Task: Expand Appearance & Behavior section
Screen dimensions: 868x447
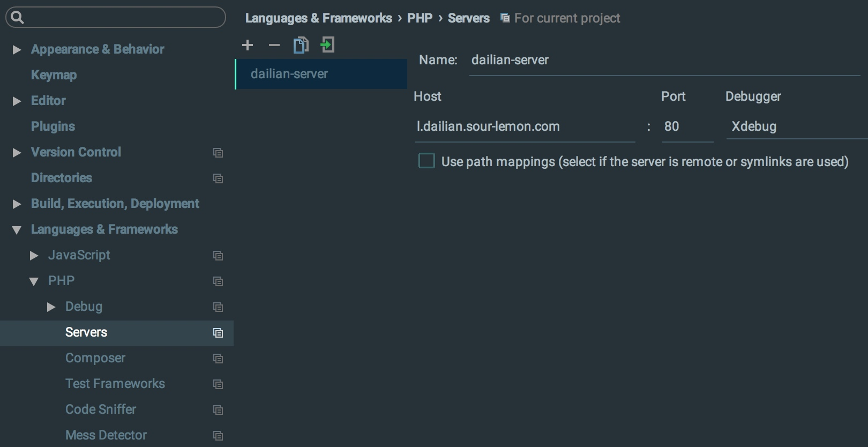Action: coord(17,50)
